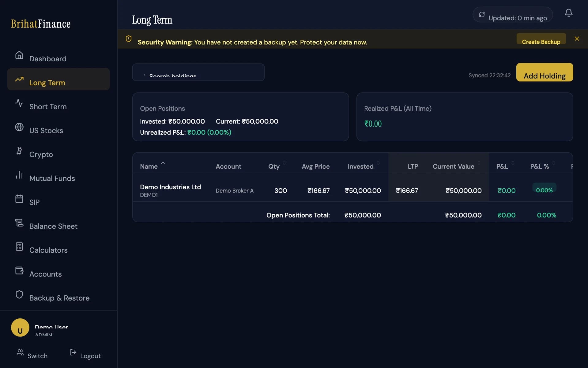This screenshot has width=588, height=368.
Task: Click the Backup & Restore shield icon
Action: (19, 294)
